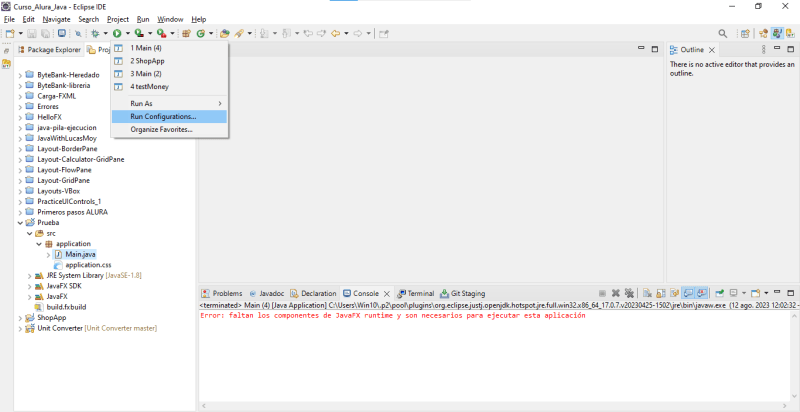Click the Open Type folder icon

click(x=224, y=34)
